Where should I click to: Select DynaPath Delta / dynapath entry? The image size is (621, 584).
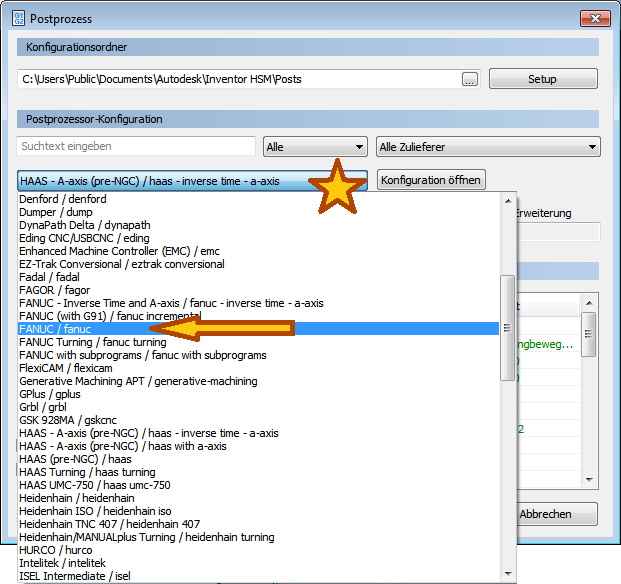[x=258, y=225]
